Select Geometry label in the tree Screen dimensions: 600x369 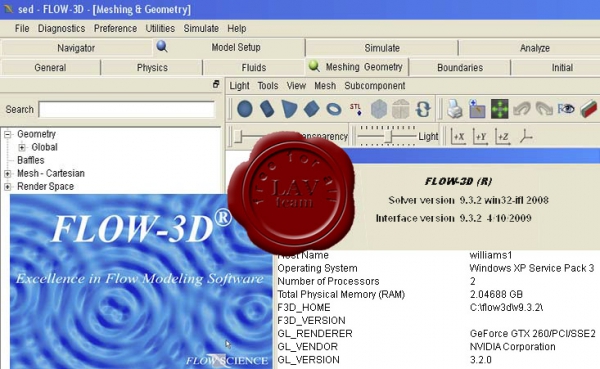[36, 134]
